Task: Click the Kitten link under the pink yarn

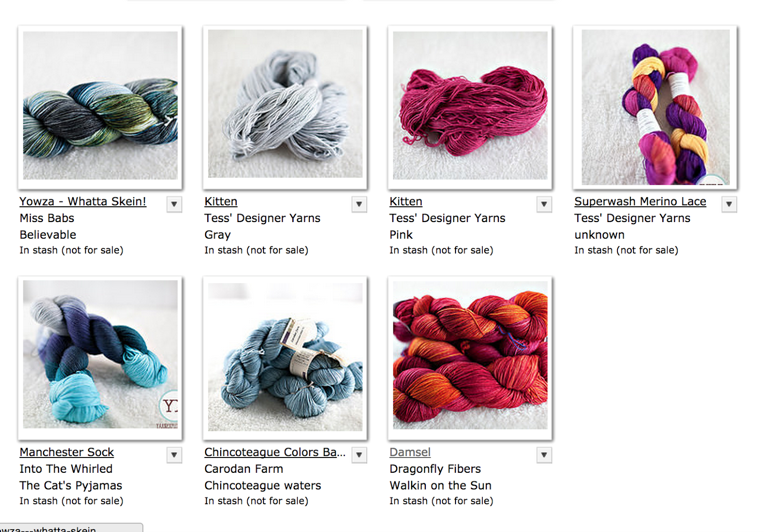Action: pyautogui.click(x=406, y=202)
